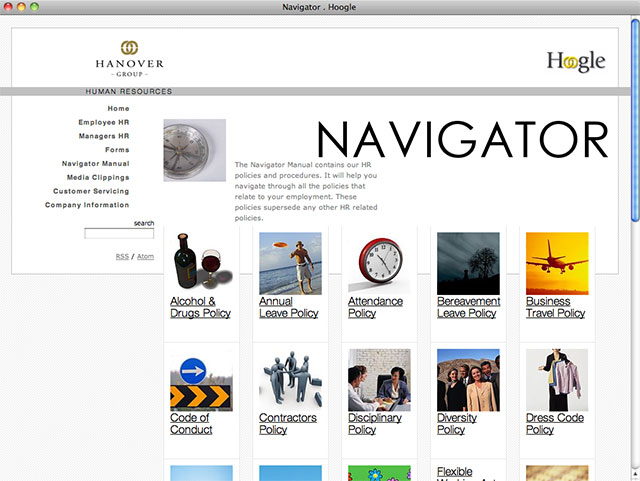The height and width of the screenshot is (481, 640).
Task: Click the frisbee beach image for Annual Leave
Action: (x=290, y=263)
